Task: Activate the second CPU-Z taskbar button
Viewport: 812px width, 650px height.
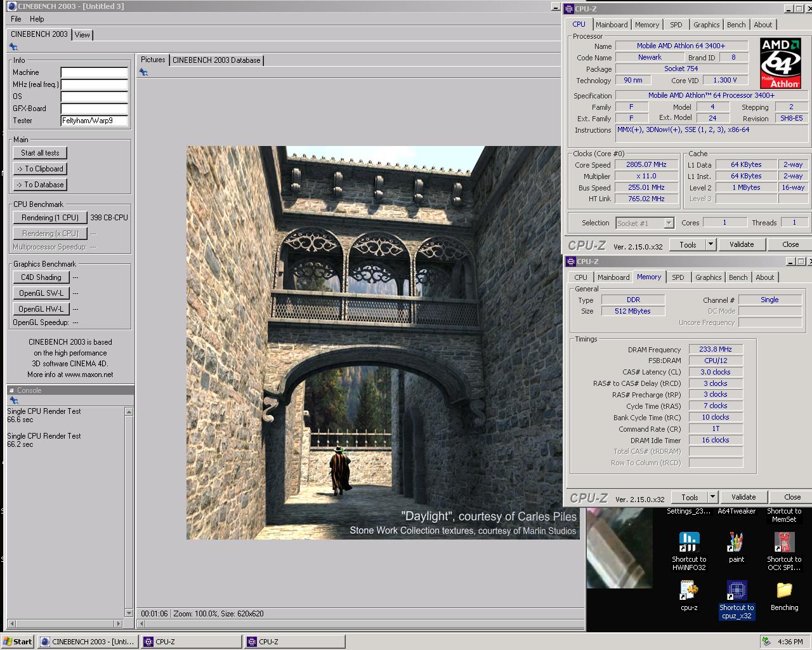Action: [295, 642]
